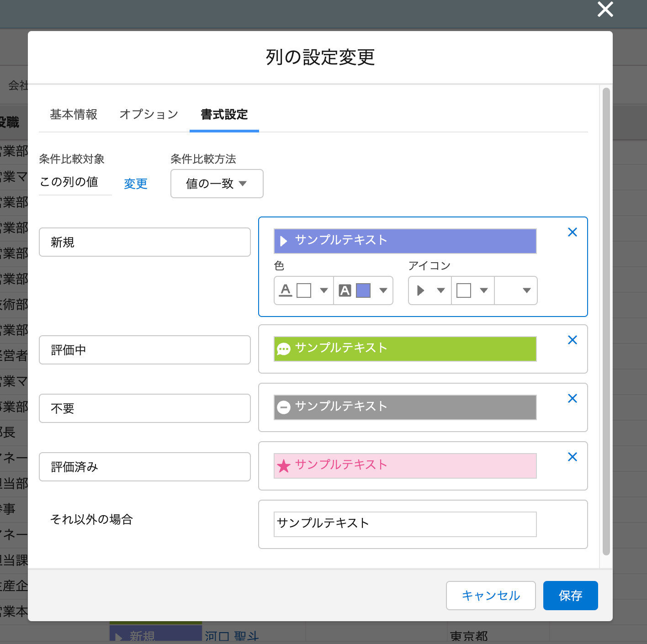647x644 pixels.
Task: Click the text color A icon
Action: pyautogui.click(x=286, y=290)
